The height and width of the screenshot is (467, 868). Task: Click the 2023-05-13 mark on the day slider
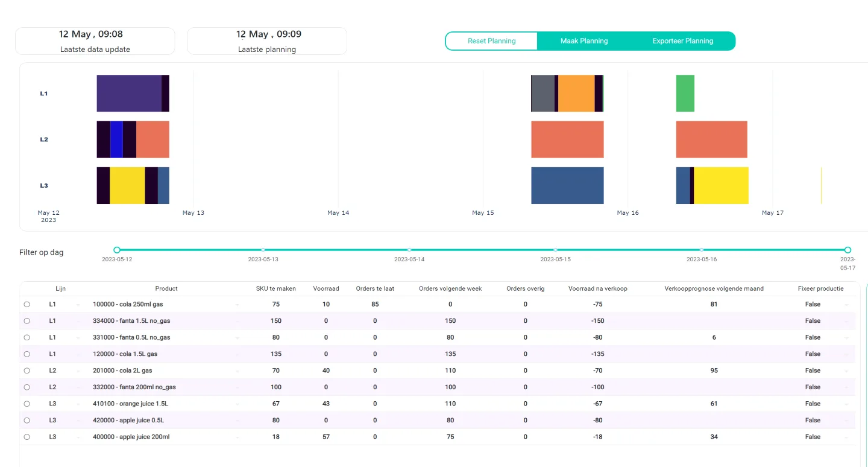263,250
